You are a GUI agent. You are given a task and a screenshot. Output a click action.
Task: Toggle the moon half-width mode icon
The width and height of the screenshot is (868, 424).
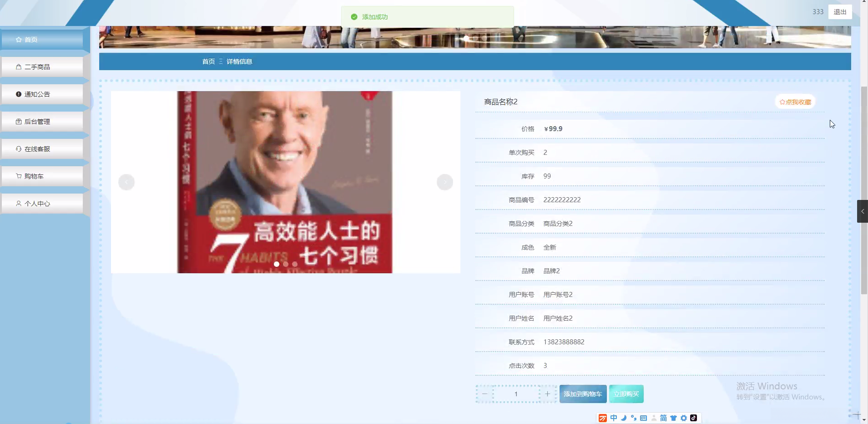624,418
